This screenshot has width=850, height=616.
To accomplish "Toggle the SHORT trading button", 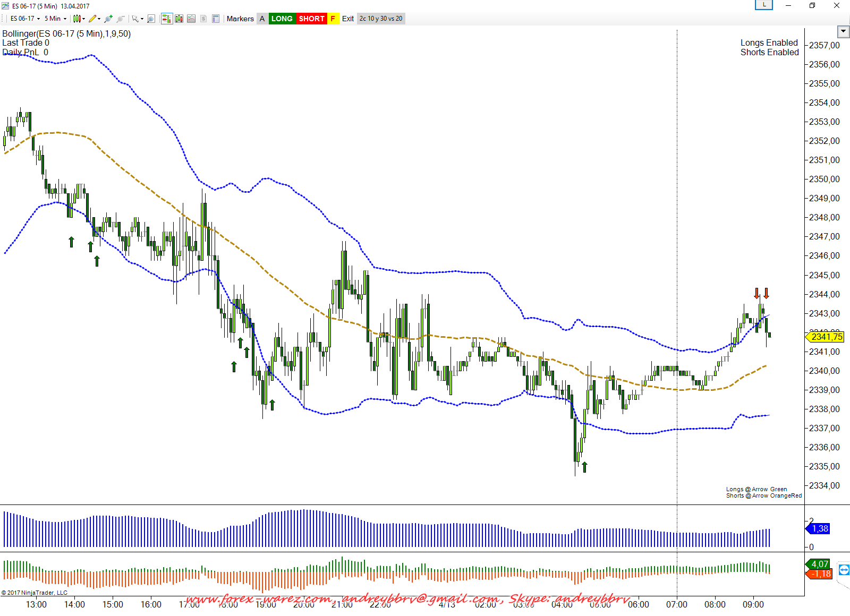I will (x=311, y=19).
